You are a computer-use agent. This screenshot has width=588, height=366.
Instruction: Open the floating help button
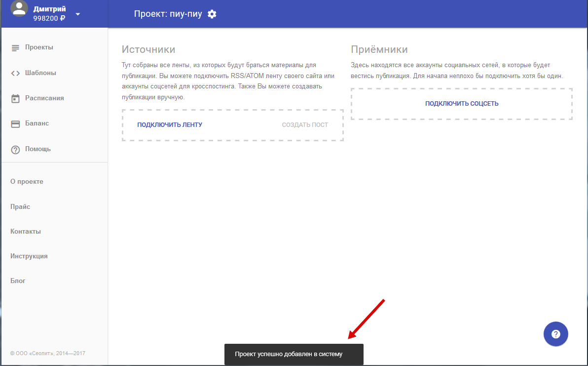pos(555,334)
